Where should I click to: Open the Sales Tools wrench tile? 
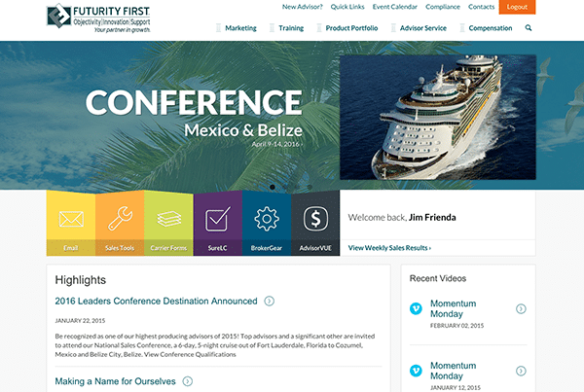[x=120, y=223]
